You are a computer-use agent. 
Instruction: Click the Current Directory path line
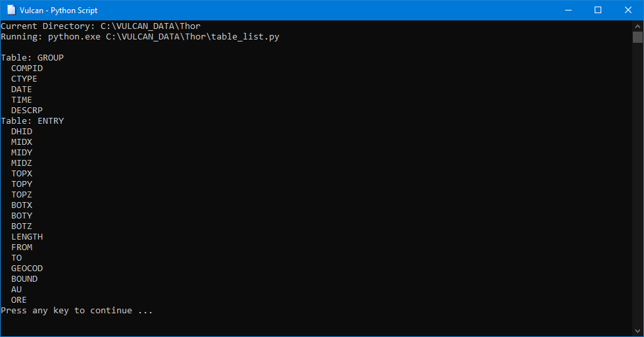[x=101, y=26]
